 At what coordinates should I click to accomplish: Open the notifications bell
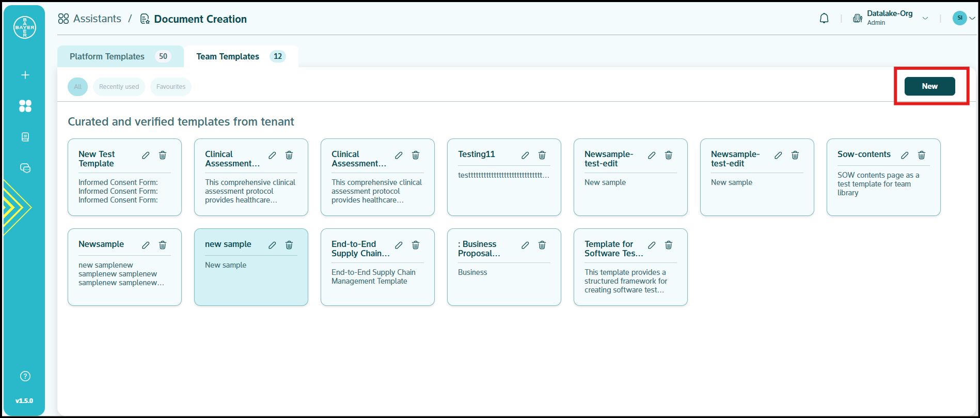click(824, 19)
